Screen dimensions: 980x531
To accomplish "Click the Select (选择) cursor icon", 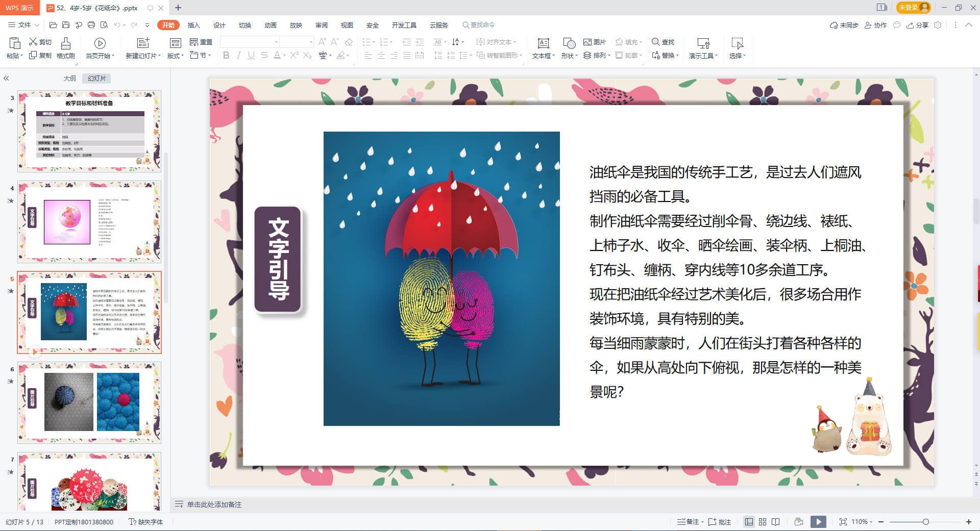I will click(737, 43).
